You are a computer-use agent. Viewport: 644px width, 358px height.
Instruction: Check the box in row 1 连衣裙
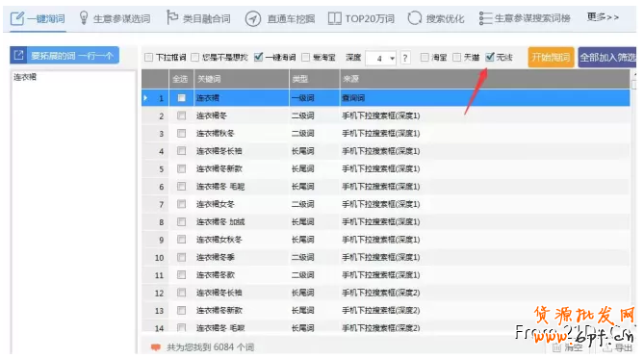point(181,98)
